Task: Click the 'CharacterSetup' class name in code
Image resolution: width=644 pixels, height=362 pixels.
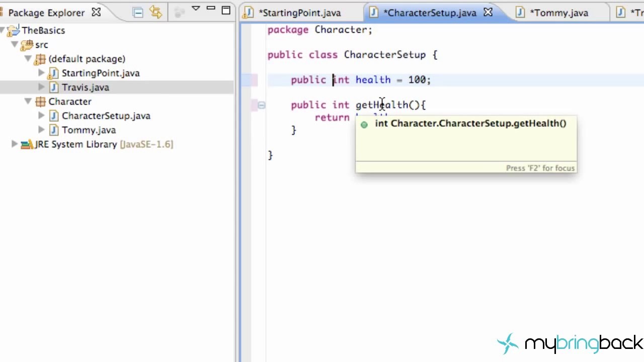Action: (385, 55)
